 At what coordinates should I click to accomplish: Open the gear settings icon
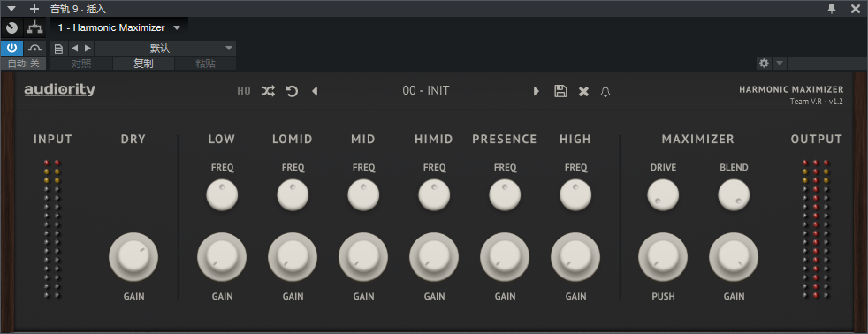(x=764, y=63)
